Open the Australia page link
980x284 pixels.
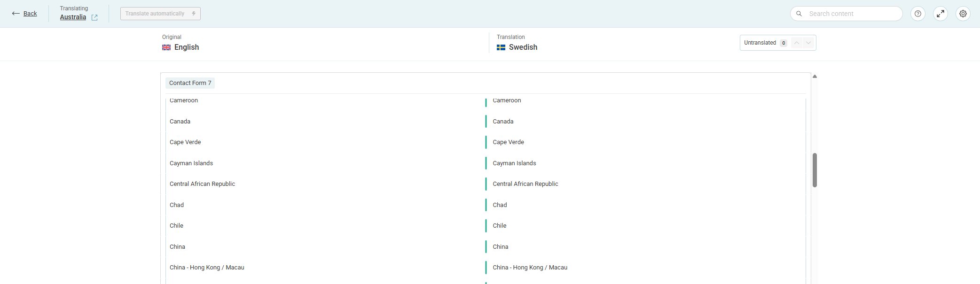[73, 17]
